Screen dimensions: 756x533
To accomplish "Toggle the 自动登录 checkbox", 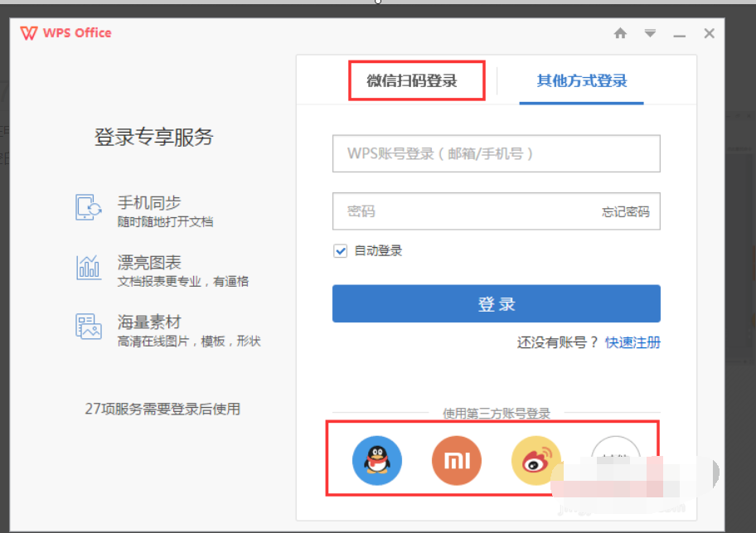I will click(x=341, y=251).
